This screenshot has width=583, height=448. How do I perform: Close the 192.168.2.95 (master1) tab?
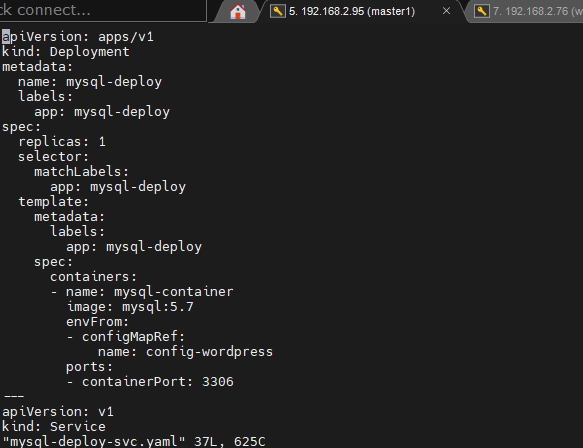tap(447, 11)
